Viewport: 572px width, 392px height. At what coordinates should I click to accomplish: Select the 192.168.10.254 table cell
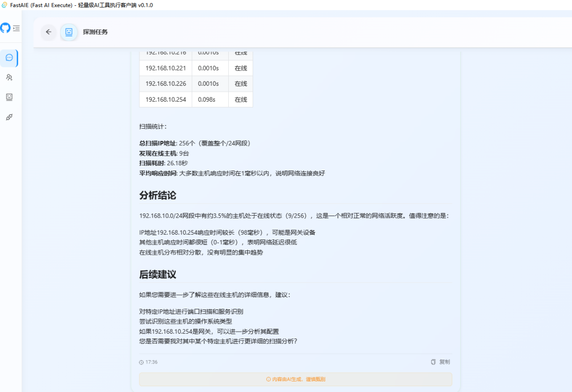(x=166, y=99)
